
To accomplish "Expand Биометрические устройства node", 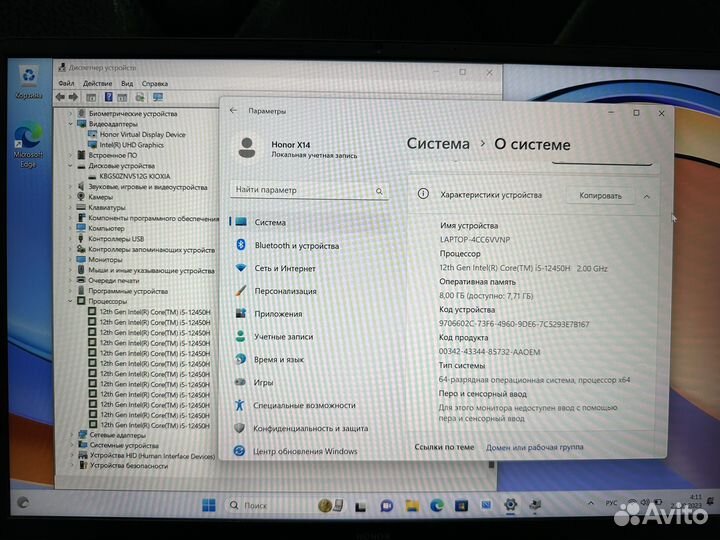I will tap(70, 113).
